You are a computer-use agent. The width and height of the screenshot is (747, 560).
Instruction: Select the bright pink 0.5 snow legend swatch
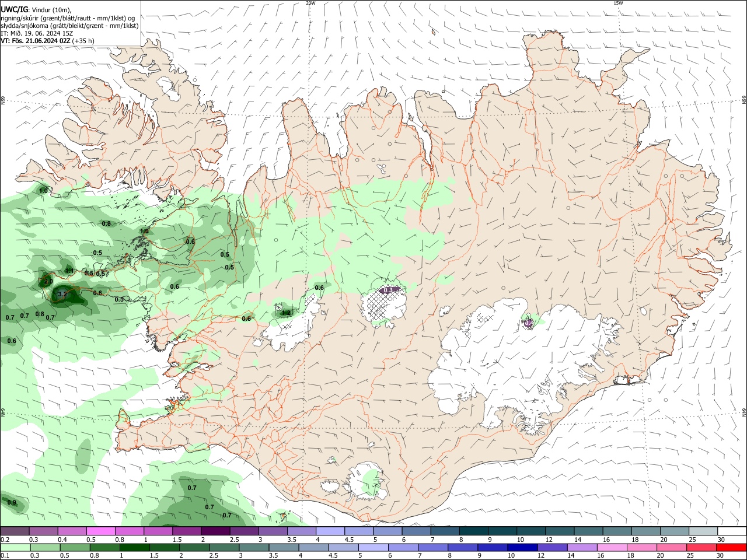101,531
